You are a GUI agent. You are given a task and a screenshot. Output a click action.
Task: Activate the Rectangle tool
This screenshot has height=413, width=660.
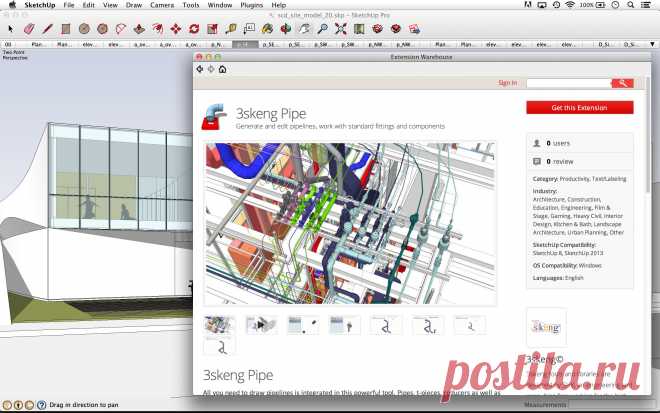tap(66, 29)
